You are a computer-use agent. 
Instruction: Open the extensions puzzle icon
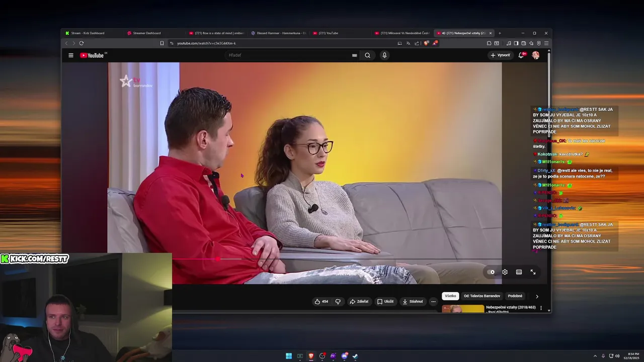489,43
